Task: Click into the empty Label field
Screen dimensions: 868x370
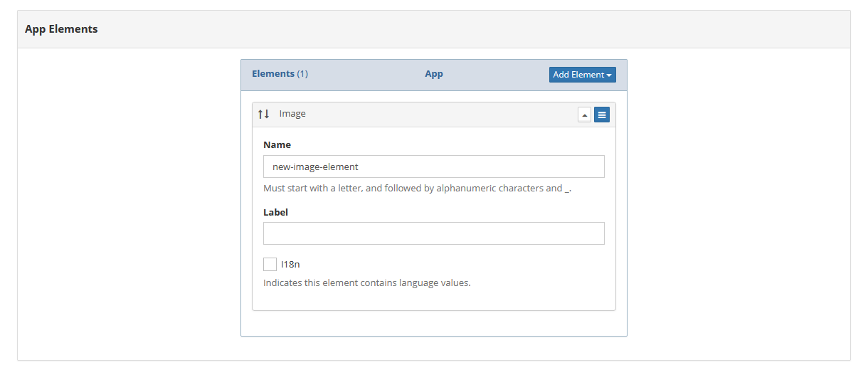Action: 434,233
